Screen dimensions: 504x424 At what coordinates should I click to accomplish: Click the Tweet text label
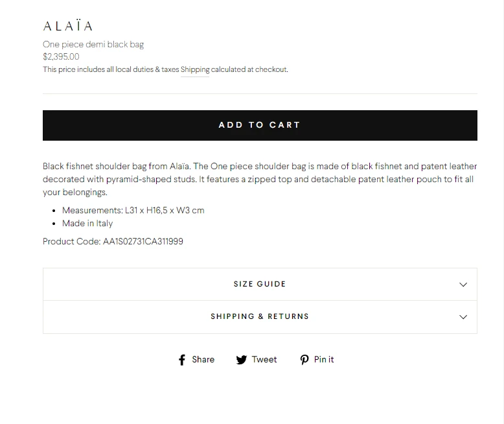264,359
